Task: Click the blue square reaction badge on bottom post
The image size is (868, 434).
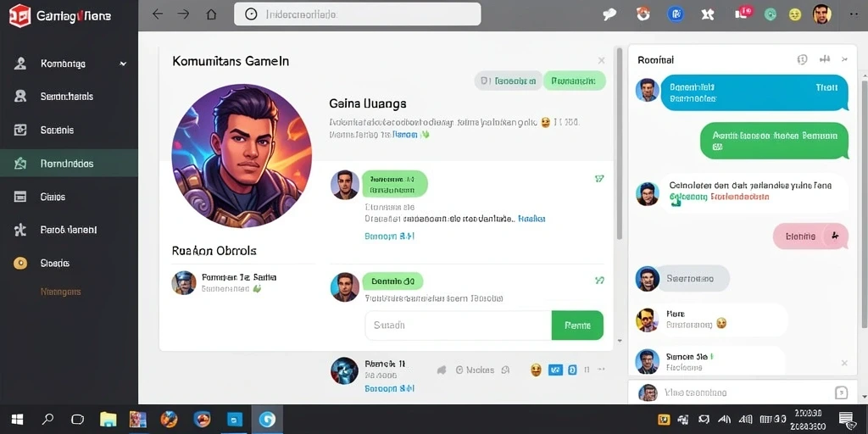Action: [x=555, y=370]
